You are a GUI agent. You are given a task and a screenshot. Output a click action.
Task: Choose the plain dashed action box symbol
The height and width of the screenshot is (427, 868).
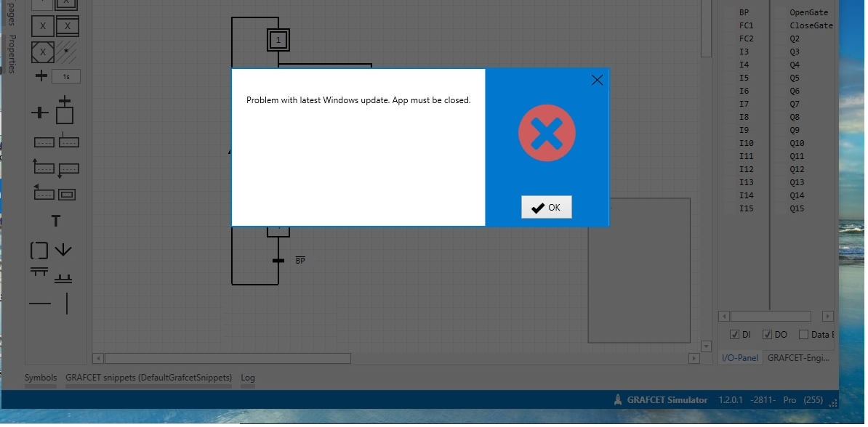(44, 142)
